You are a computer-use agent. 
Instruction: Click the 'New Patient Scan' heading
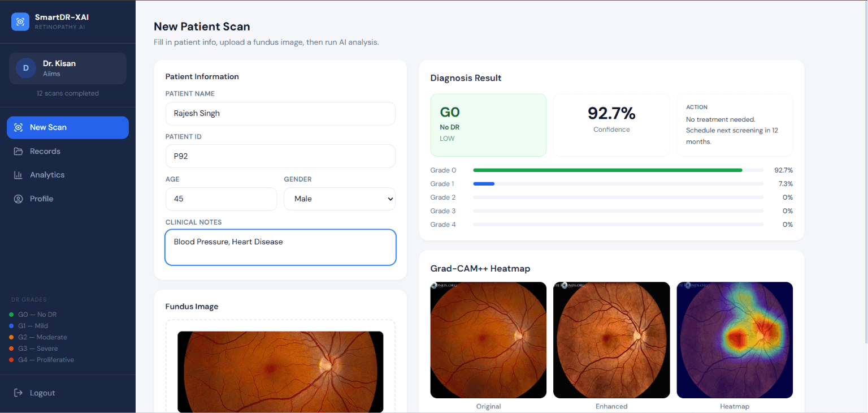click(202, 27)
